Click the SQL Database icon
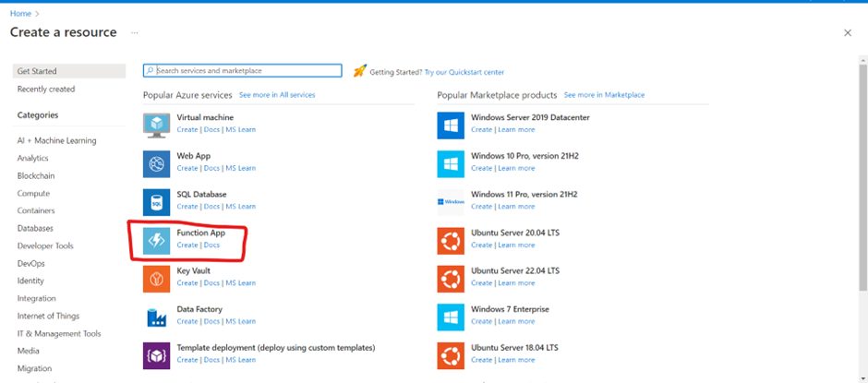 (157, 202)
